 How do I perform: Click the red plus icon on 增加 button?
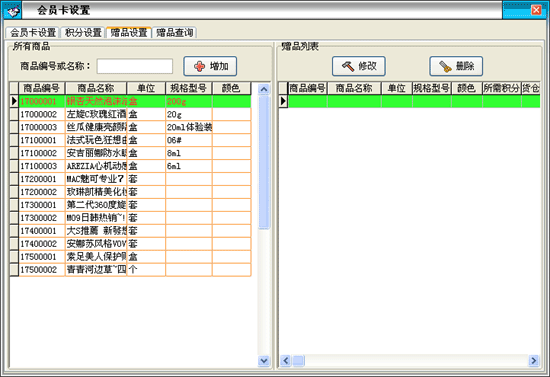click(x=199, y=66)
